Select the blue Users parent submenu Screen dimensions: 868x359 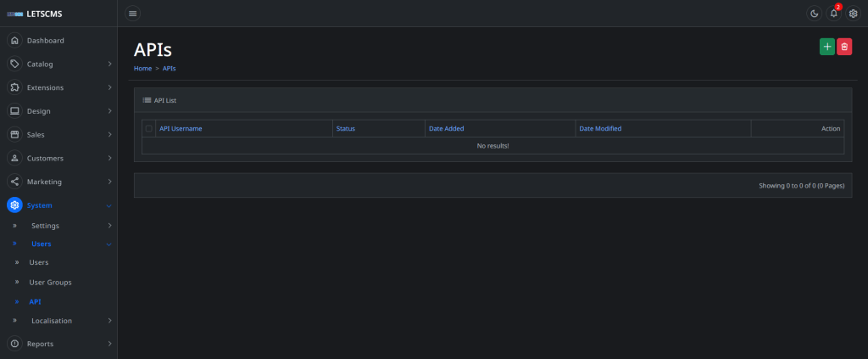pyautogui.click(x=42, y=244)
